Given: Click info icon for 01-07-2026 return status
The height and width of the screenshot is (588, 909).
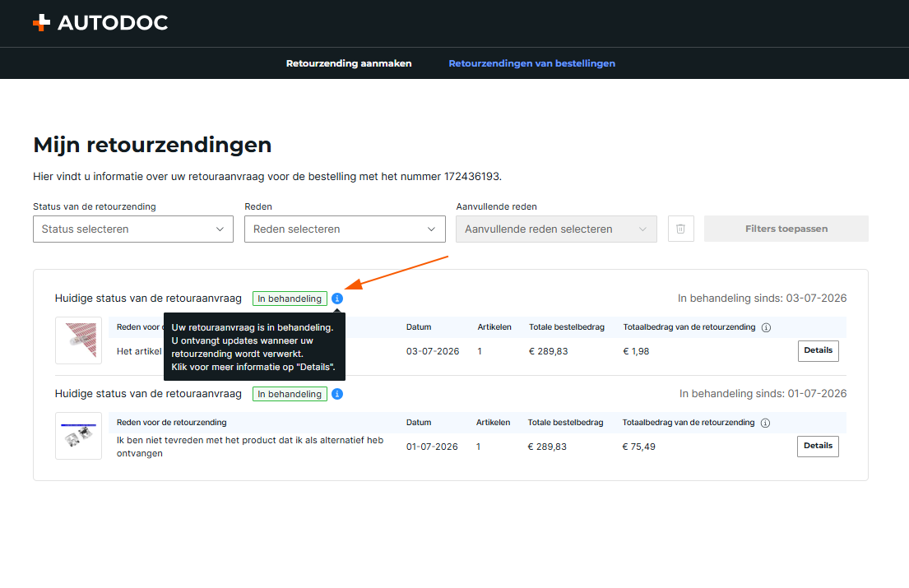Looking at the screenshot, I should click(337, 394).
